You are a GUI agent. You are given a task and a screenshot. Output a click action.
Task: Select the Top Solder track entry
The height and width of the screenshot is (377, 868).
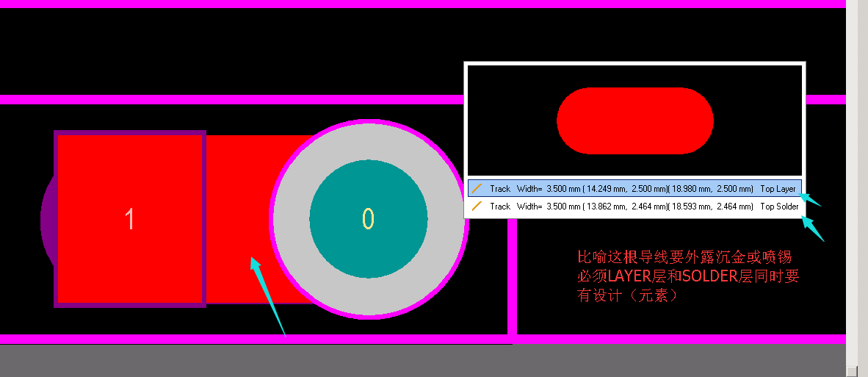(635, 207)
